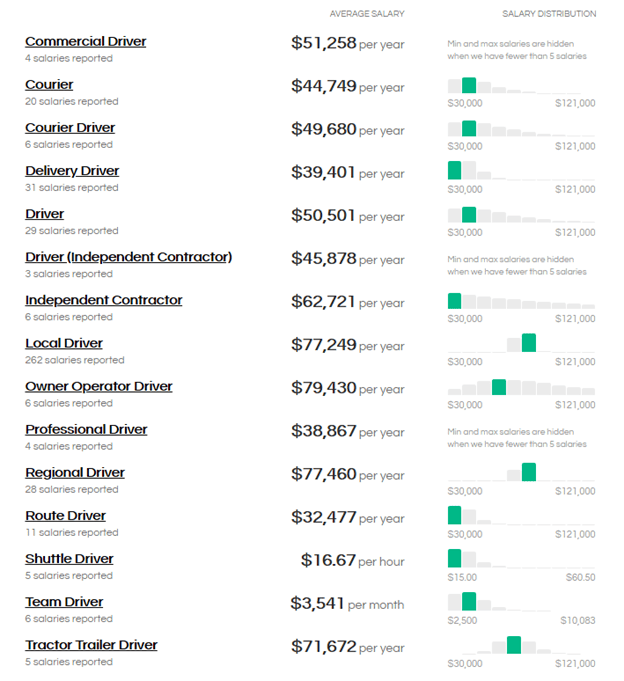Open the Independent Contractor salary link
The height and width of the screenshot is (681, 624).
(x=103, y=300)
